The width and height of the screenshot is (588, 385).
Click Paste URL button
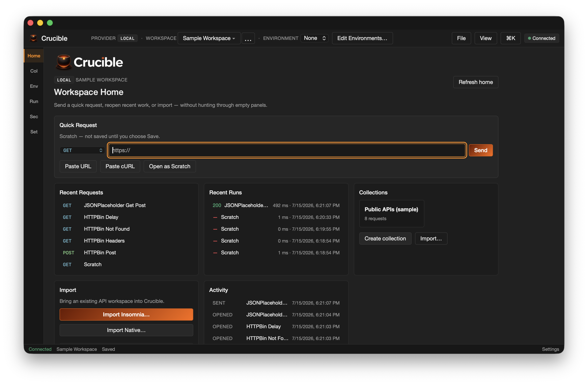(78, 166)
